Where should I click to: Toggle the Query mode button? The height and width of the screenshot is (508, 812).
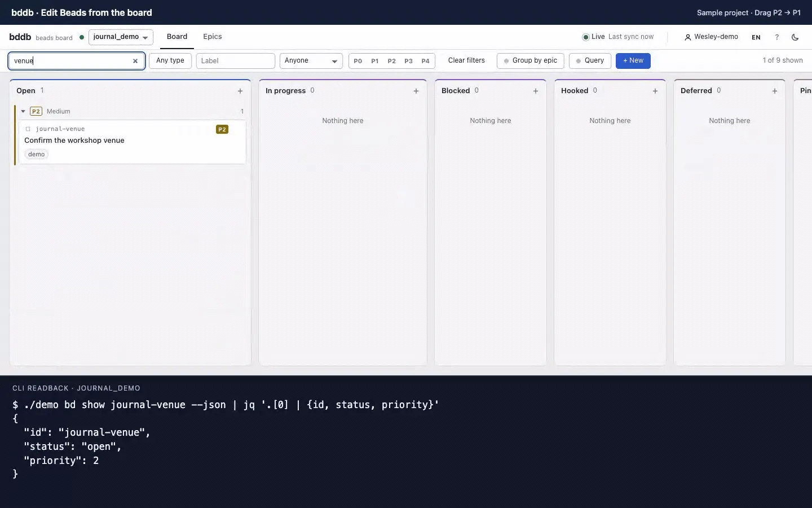[590, 60]
